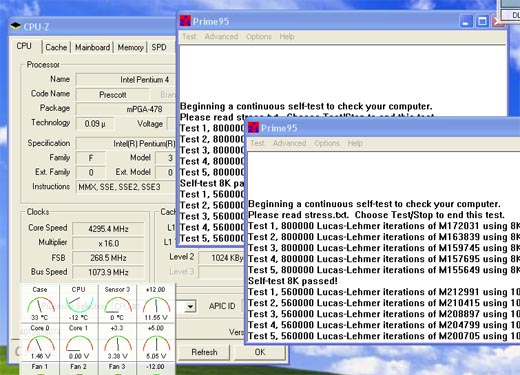Click the front Prime95 window title icon
520x375 pixels.
click(253, 127)
